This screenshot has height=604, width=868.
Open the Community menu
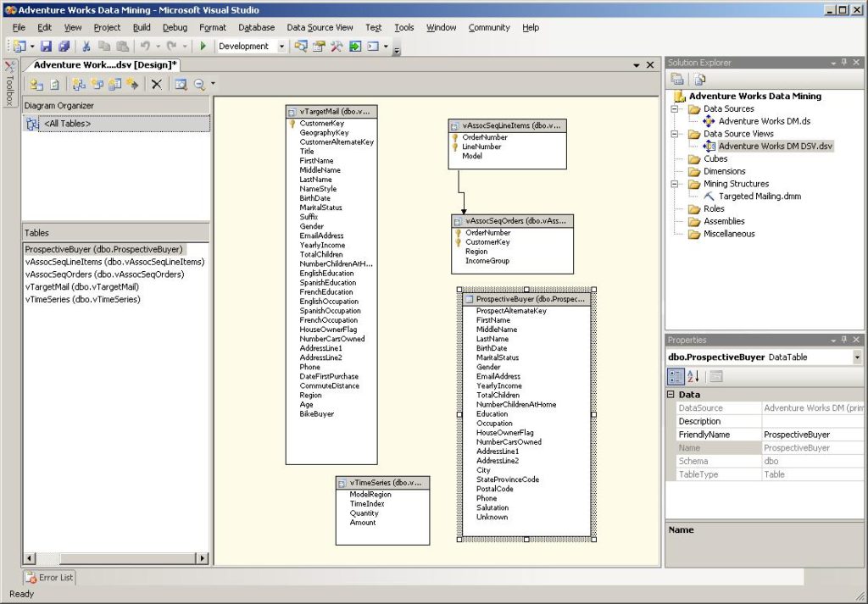[x=489, y=28]
